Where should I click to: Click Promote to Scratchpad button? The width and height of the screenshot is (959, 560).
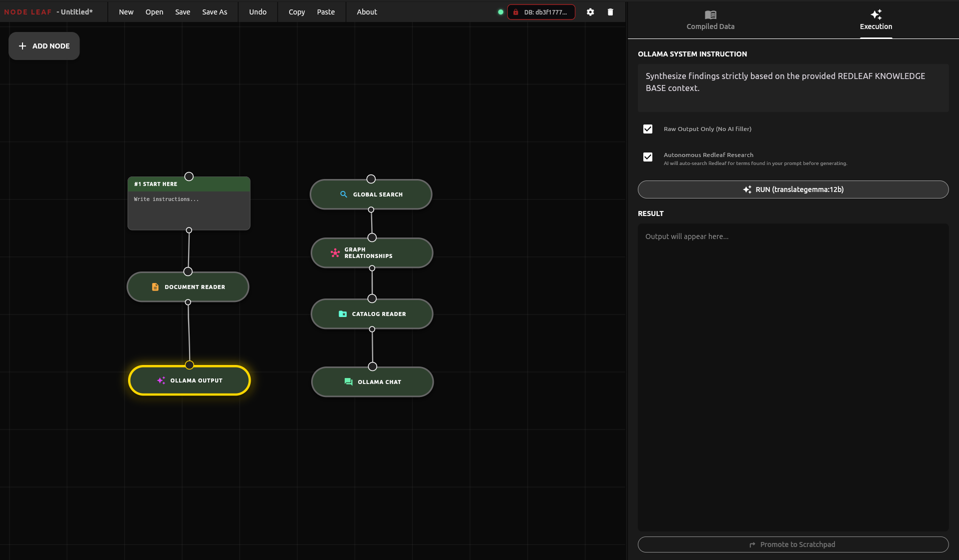[x=793, y=544]
